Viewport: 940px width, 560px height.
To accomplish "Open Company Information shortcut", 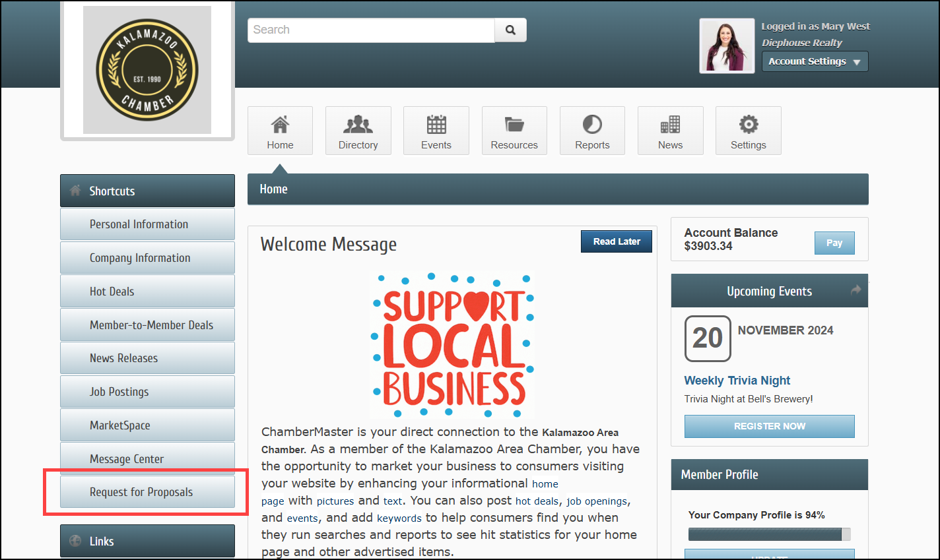I will coord(147,258).
